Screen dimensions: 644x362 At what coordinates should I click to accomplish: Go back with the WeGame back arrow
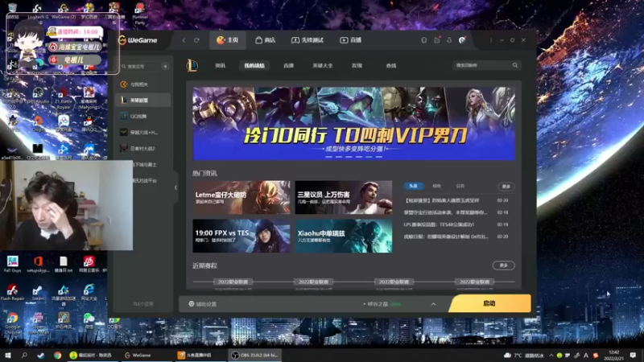coord(184,40)
